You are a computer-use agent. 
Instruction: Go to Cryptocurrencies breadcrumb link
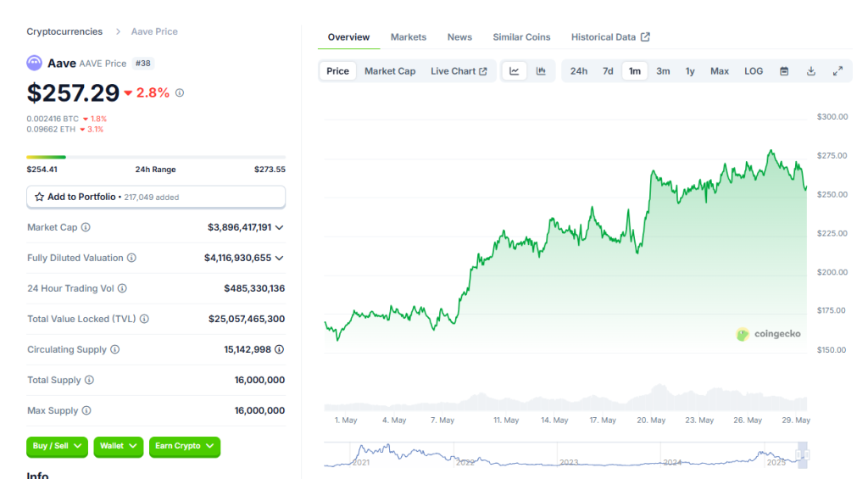(x=64, y=31)
